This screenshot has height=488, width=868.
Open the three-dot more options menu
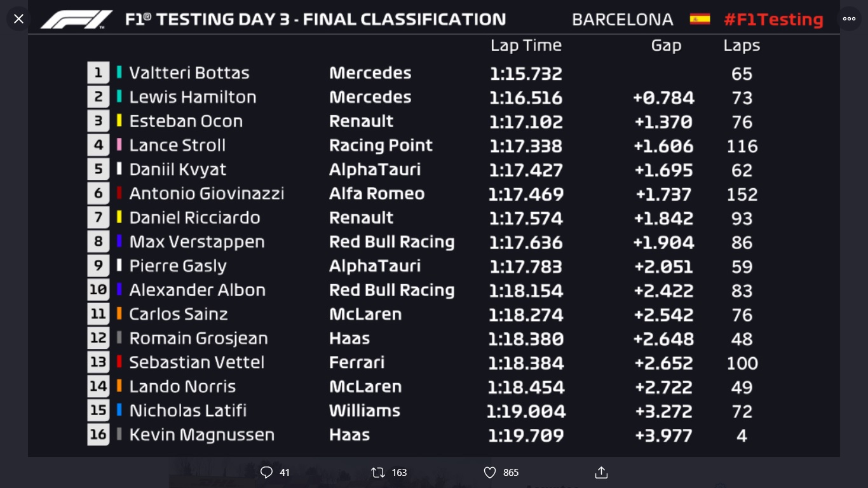(849, 19)
